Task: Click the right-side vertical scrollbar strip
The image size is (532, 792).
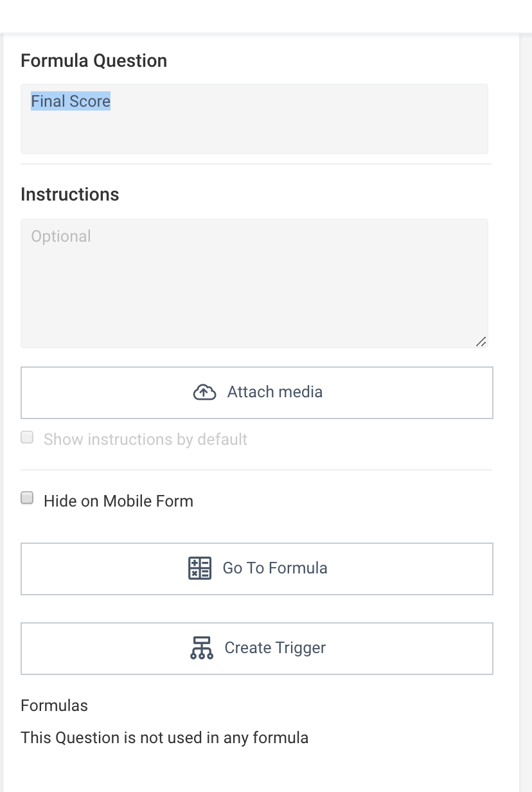Action: [526, 411]
